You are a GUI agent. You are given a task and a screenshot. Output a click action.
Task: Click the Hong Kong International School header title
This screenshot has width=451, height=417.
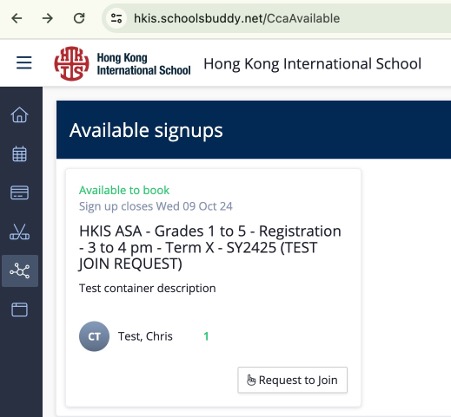point(312,64)
